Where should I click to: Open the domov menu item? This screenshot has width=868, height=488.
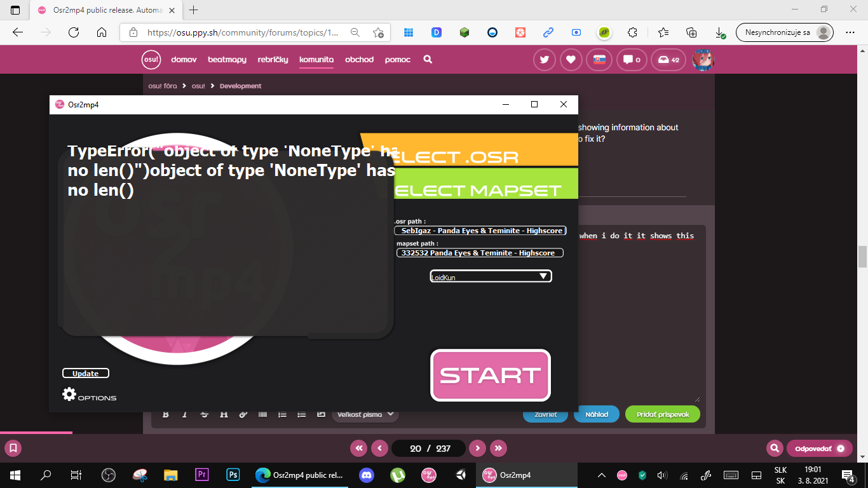tap(184, 60)
